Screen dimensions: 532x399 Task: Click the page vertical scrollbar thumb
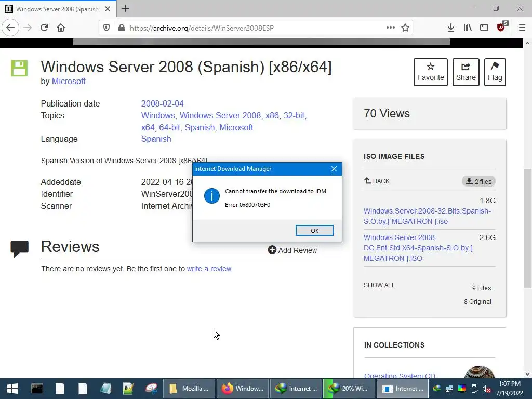pyautogui.click(x=527, y=228)
